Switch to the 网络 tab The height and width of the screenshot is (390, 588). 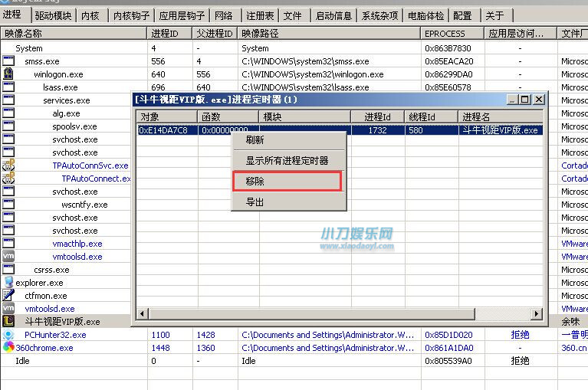pyautogui.click(x=224, y=16)
